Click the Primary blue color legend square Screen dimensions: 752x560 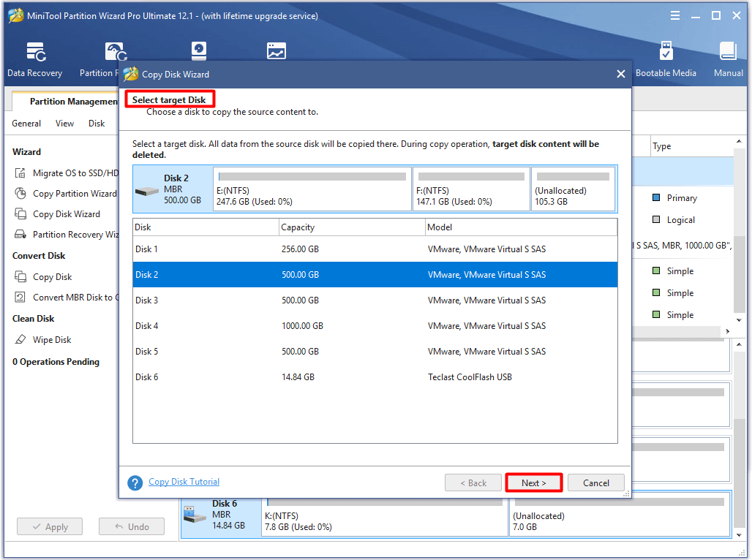656,197
